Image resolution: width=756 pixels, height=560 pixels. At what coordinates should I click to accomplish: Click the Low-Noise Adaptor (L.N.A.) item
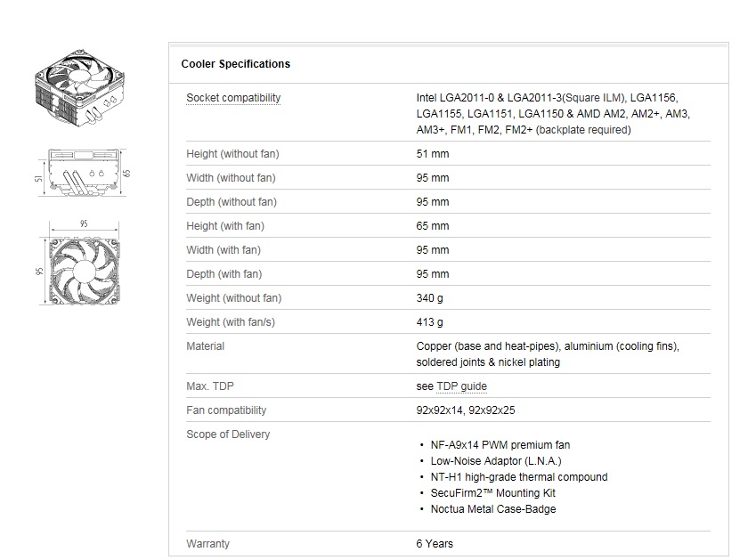[496, 460]
